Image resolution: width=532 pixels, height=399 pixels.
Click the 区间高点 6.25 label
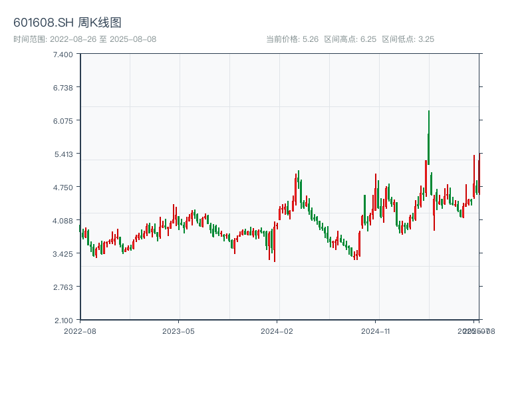350,39
